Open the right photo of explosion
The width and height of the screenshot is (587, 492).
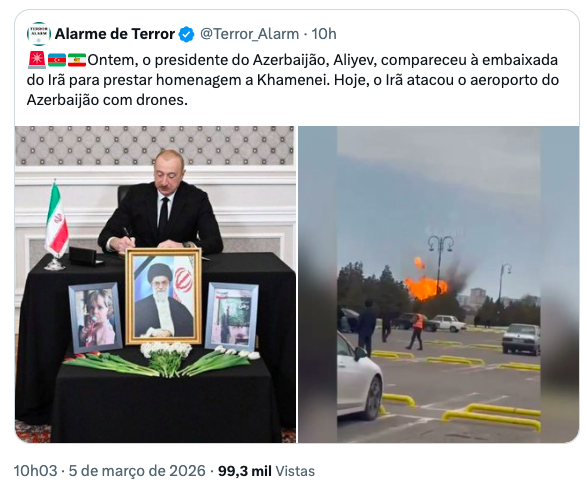pyautogui.click(x=439, y=284)
